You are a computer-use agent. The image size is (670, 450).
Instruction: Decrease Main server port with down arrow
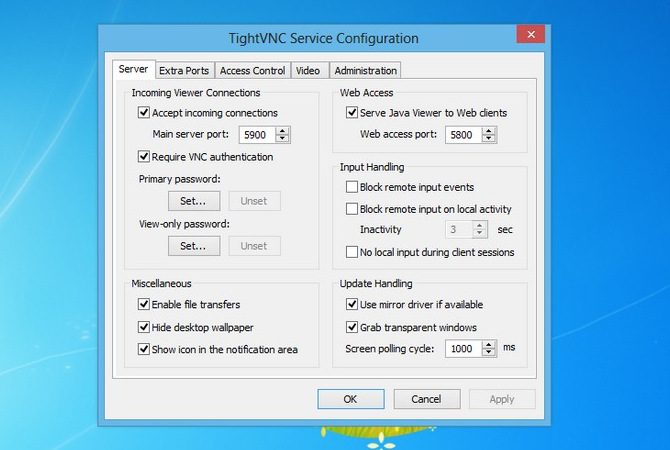[x=282, y=138]
